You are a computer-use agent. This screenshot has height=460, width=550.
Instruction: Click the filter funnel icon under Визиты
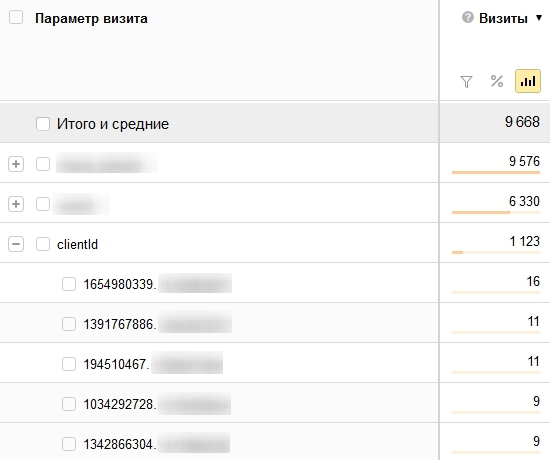click(x=466, y=81)
